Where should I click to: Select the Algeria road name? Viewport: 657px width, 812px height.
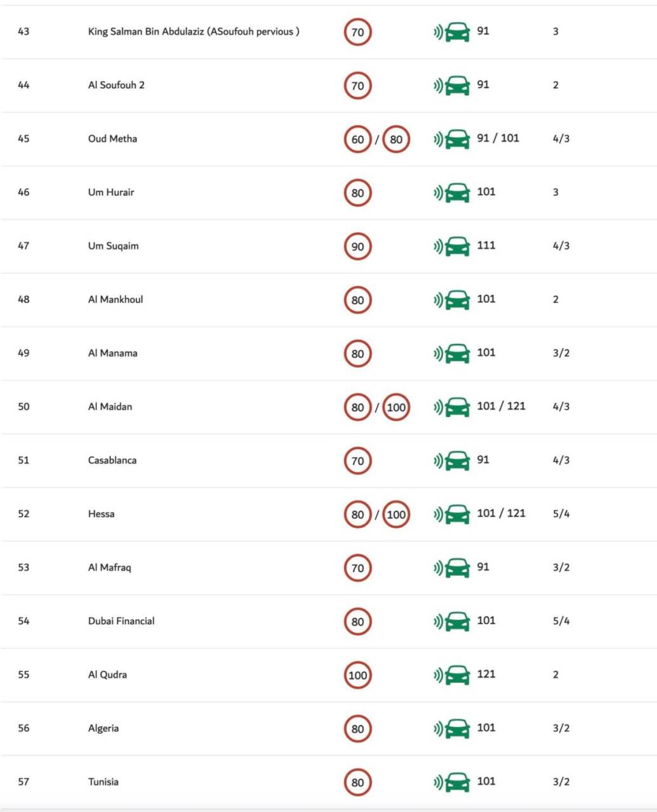click(x=103, y=728)
